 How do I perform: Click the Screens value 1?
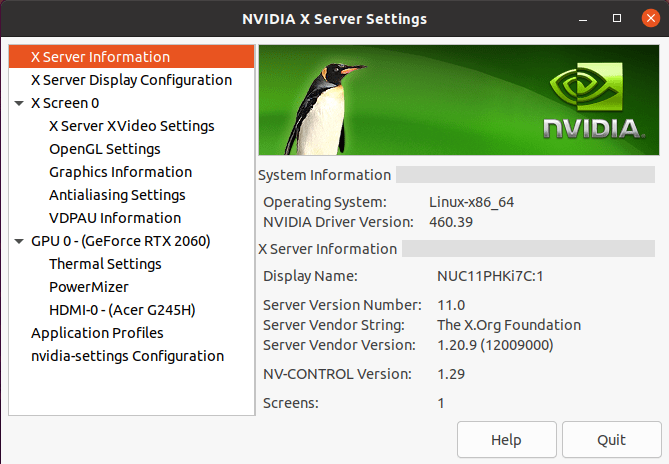click(x=441, y=403)
